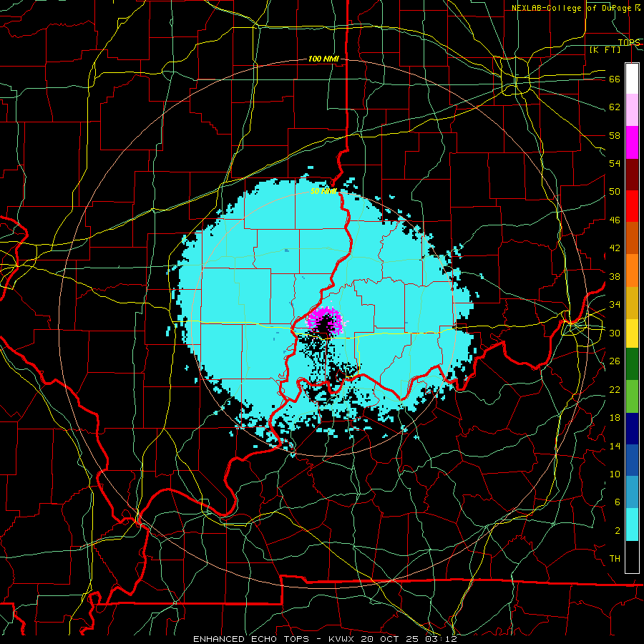The height and width of the screenshot is (644, 644).
Task: Click the white swatch in the tops legend
Action: pos(632,79)
